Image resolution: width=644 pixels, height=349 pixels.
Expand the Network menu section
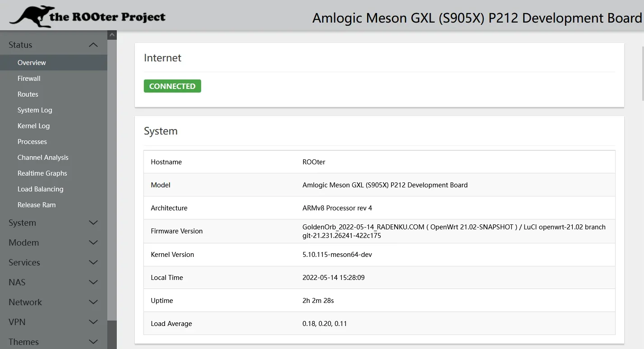[x=53, y=302]
